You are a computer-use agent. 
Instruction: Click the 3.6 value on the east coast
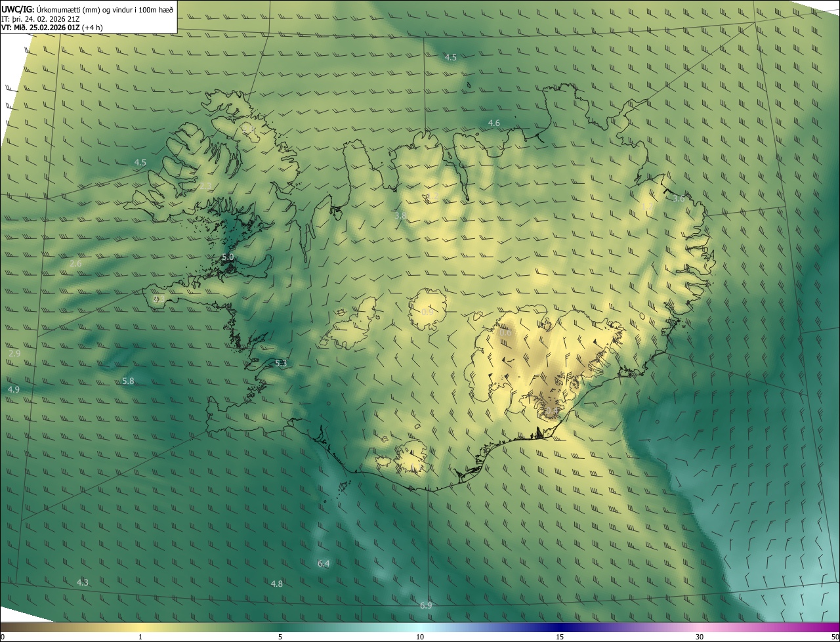pyautogui.click(x=679, y=198)
